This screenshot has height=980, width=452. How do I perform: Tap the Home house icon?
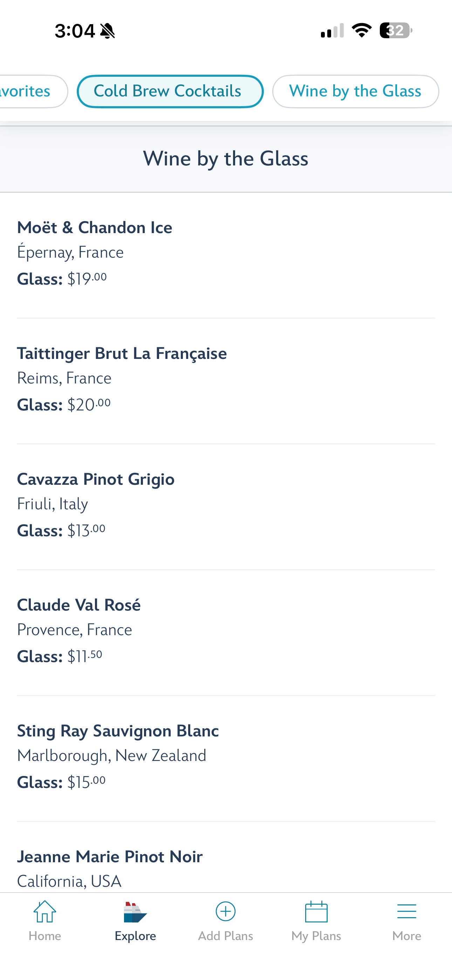pyautogui.click(x=45, y=912)
